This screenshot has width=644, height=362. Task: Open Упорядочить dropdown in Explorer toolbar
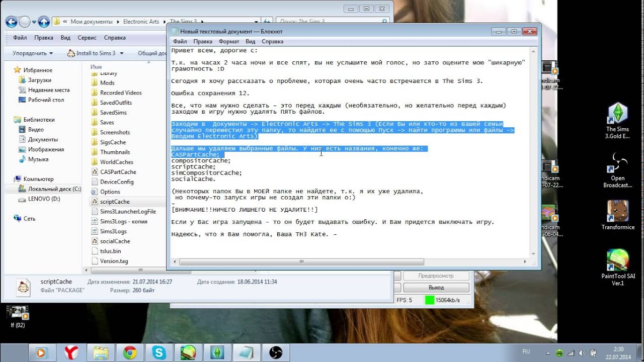point(33,53)
